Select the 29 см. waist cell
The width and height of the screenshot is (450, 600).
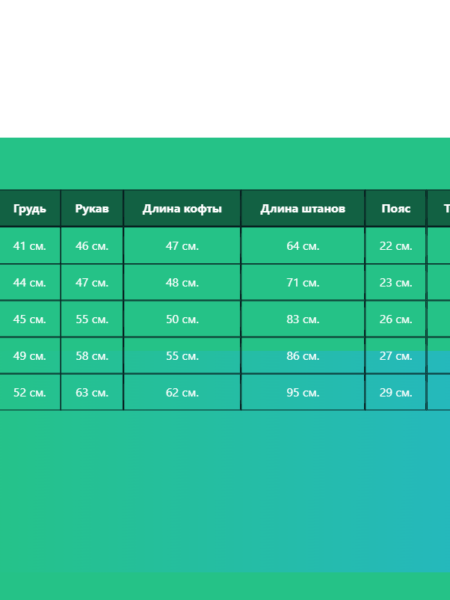[x=396, y=393]
